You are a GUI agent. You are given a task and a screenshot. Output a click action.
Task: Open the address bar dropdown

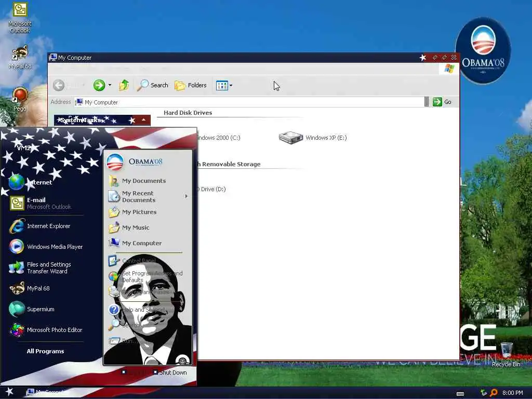click(427, 102)
